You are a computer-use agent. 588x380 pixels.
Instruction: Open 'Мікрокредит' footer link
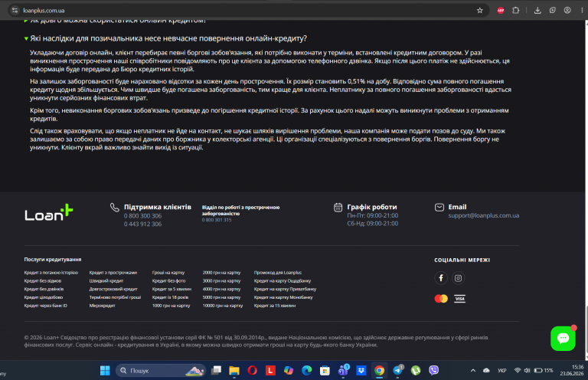tap(102, 306)
